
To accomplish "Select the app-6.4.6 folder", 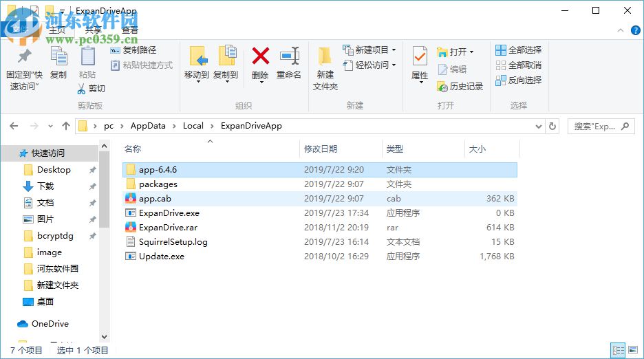I will pyautogui.click(x=319, y=170).
